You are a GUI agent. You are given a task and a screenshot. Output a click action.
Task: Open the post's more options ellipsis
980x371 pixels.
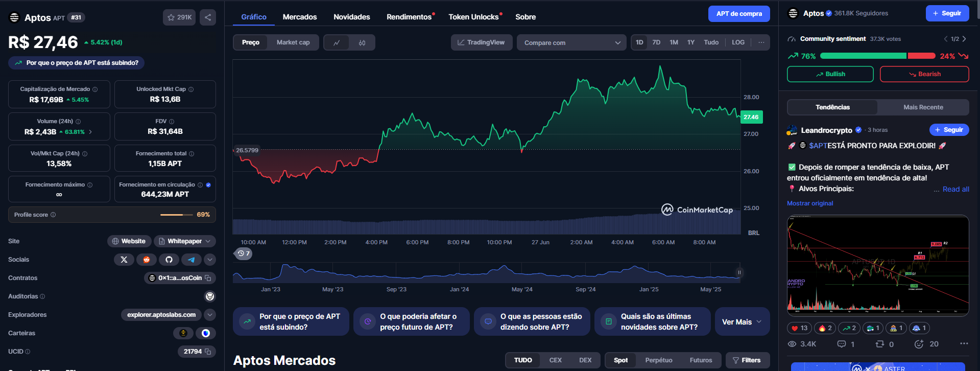tap(964, 343)
